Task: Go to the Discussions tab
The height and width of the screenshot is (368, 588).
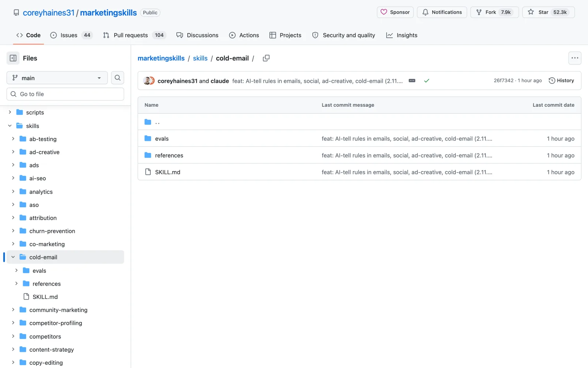Action: [197, 35]
